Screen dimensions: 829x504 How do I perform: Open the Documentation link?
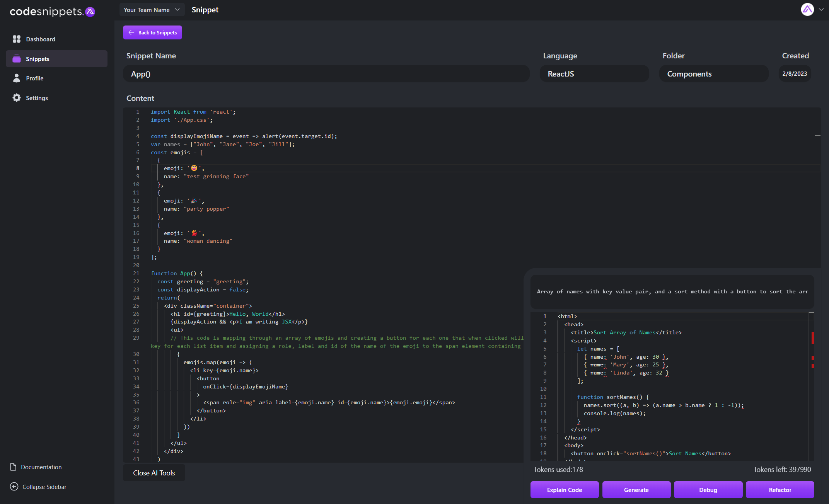(x=36, y=467)
